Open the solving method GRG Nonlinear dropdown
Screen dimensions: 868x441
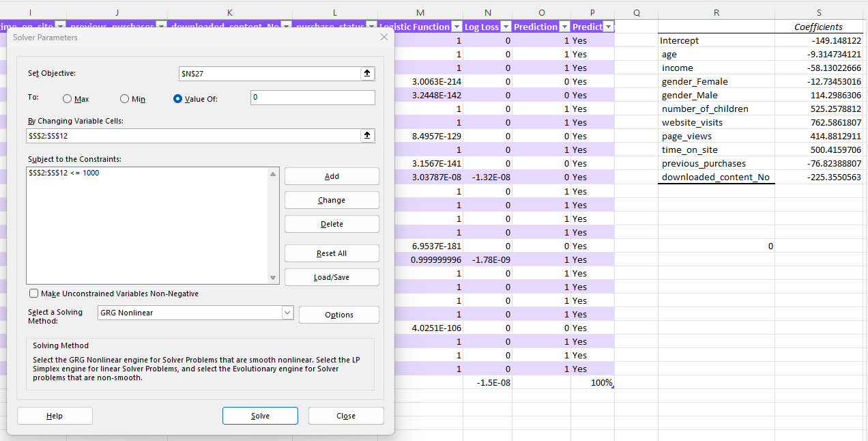[x=287, y=313]
